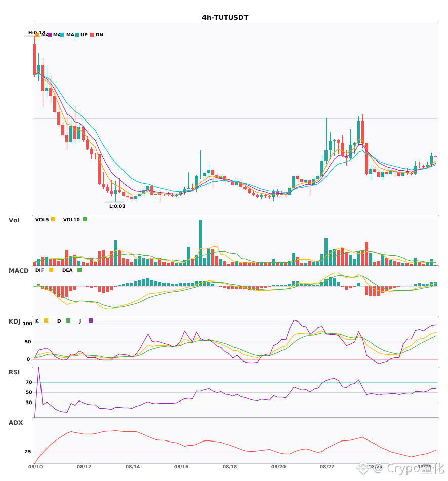Viewport: 448px width, 481px height.
Task: Click the Vol panel label
Action: (14, 220)
